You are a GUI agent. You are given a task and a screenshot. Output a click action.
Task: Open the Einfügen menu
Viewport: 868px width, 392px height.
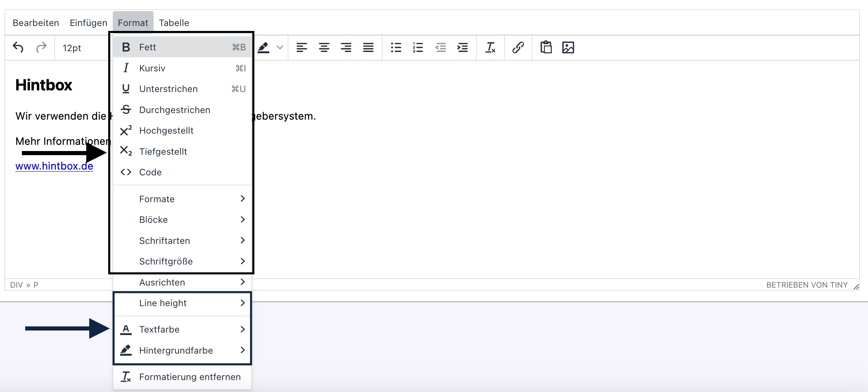(x=88, y=23)
